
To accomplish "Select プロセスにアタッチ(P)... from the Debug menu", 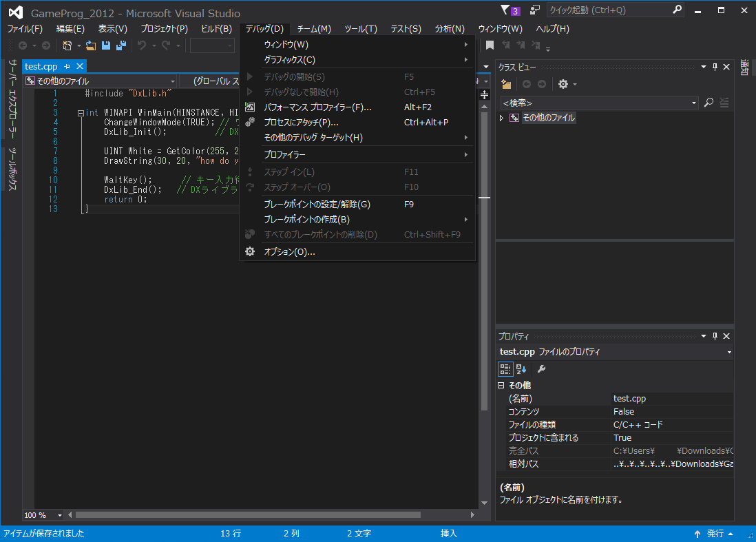I will tap(301, 123).
